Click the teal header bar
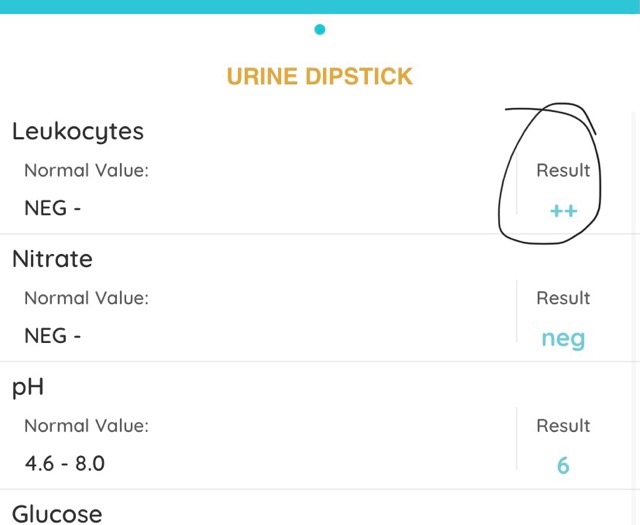Image resolution: width=640 pixels, height=525 pixels. (320, 7)
